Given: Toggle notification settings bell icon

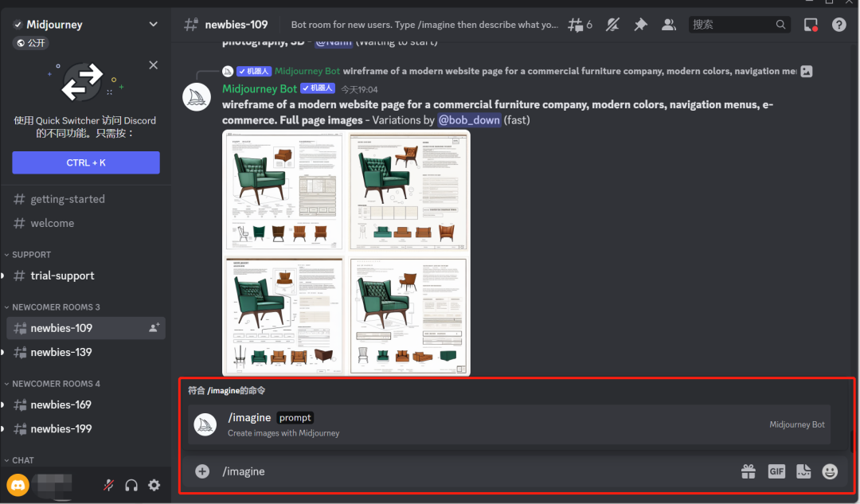Looking at the screenshot, I should 612,25.
